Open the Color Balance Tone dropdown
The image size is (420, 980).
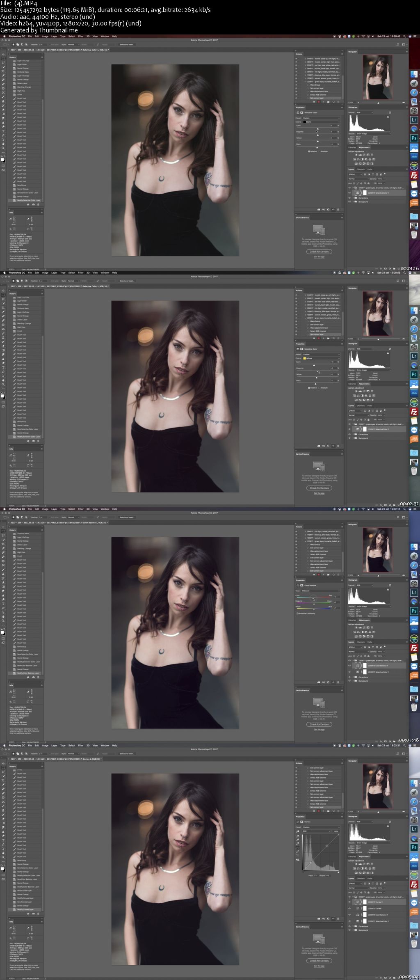tap(320, 591)
